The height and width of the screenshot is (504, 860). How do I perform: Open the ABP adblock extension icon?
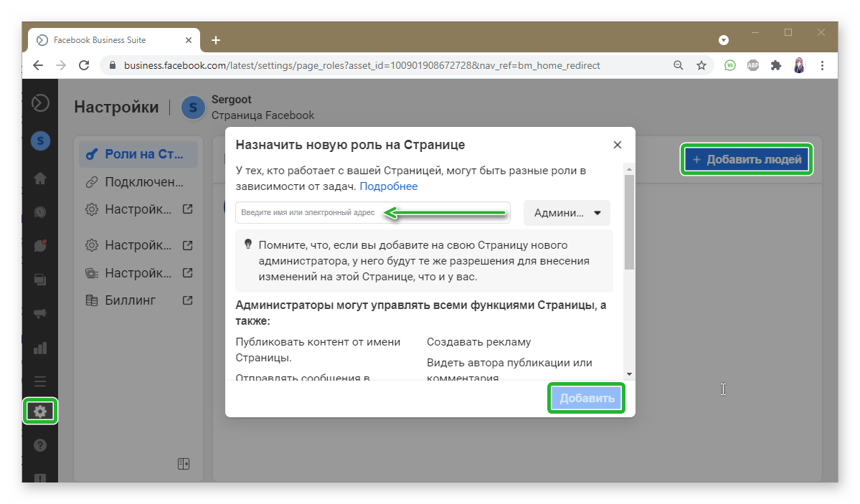tap(753, 65)
